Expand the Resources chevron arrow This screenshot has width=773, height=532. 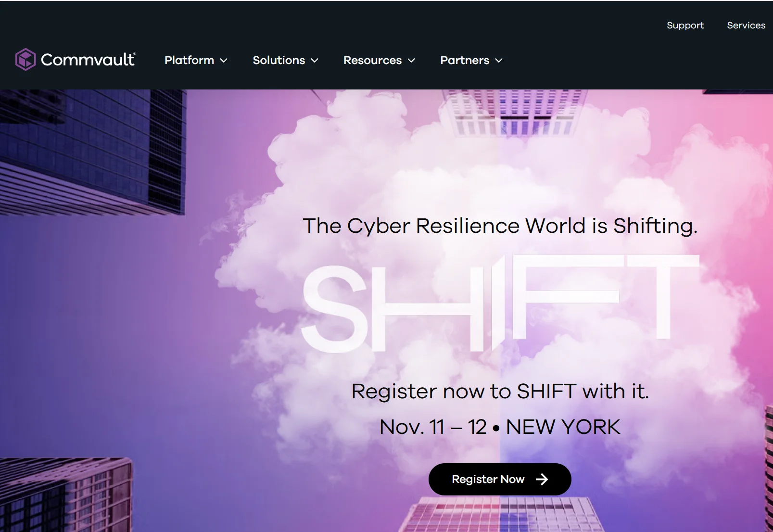point(411,61)
